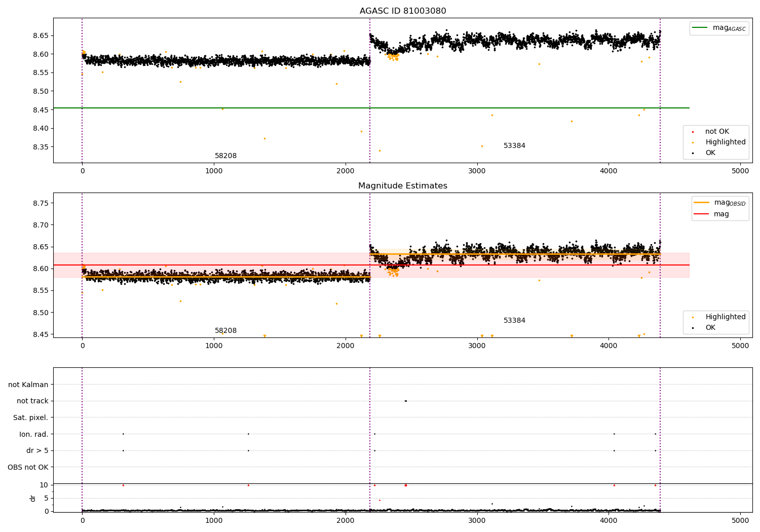Click the '8.35' y-tick in the top plot
The width and height of the screenshot is (760, 532).
pyautogui.click(x=40, y=147)
